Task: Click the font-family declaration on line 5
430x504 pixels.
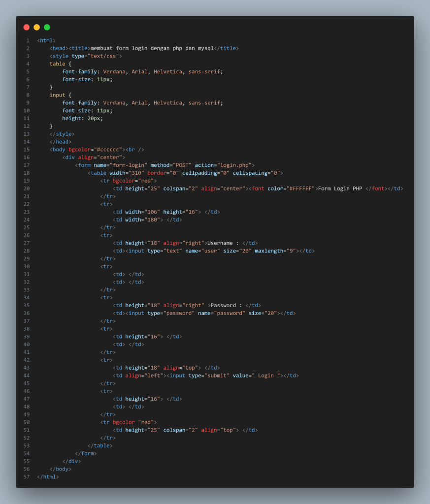Action: point(142,72)
